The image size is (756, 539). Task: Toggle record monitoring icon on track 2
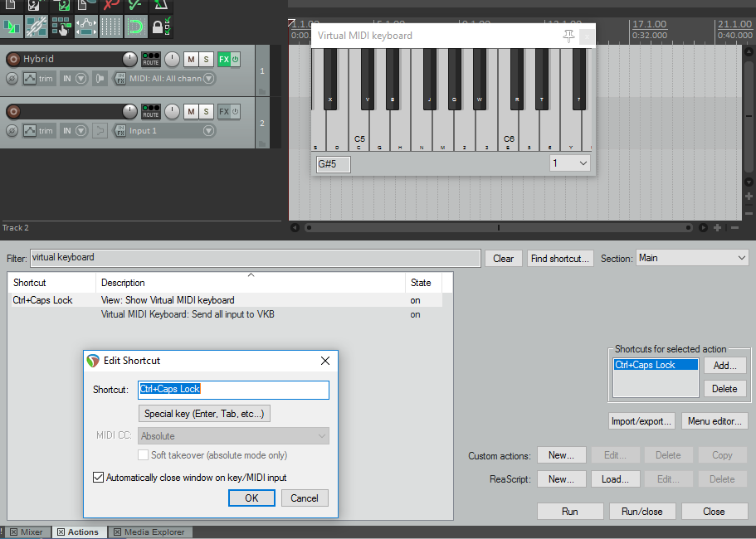pyautogui.click(x=100, y=130)
